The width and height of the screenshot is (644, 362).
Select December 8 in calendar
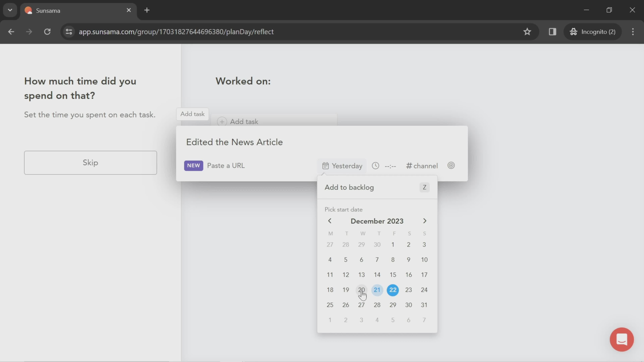393,260
